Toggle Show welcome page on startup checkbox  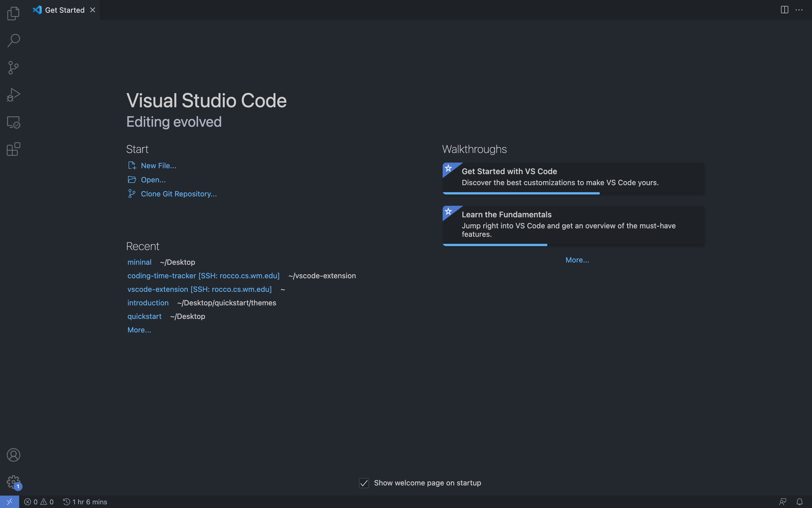click(x=364, y=483)
